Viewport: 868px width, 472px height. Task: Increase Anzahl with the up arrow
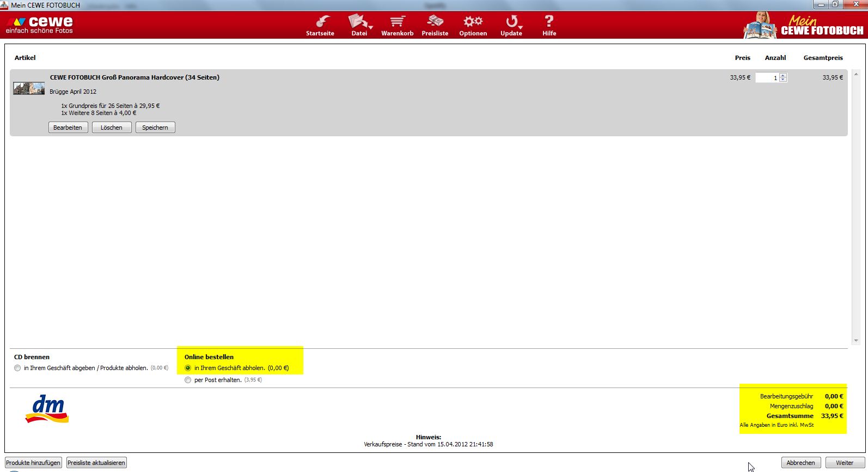(x=783, y=75)
